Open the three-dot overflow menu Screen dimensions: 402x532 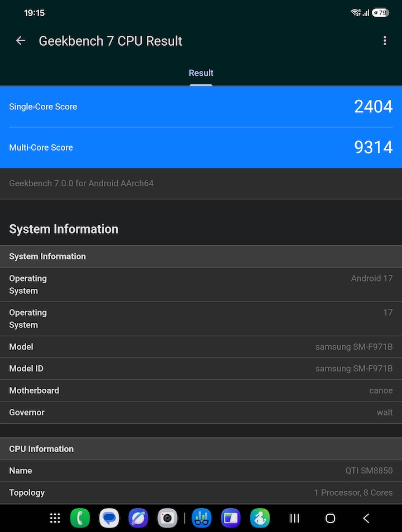point(385,41)
